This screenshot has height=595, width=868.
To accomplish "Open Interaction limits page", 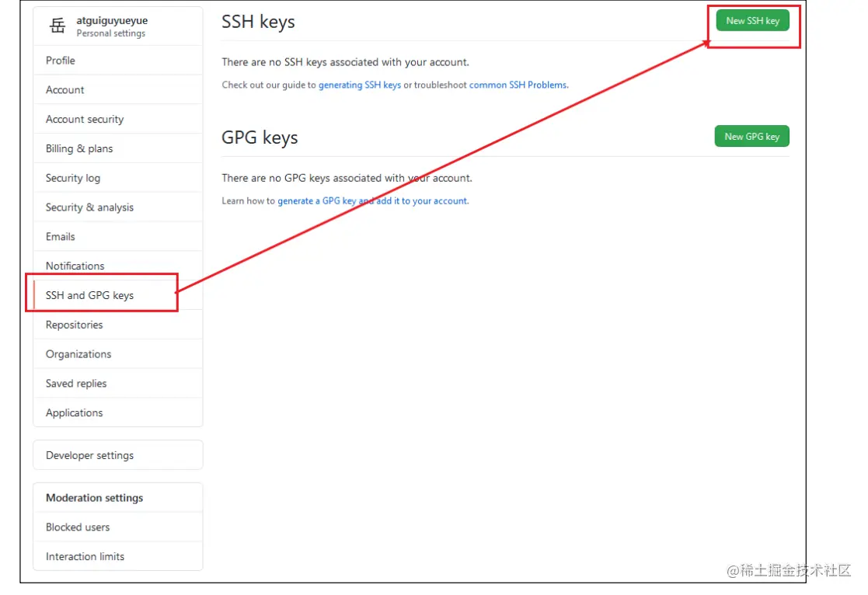I will point(118,556).
